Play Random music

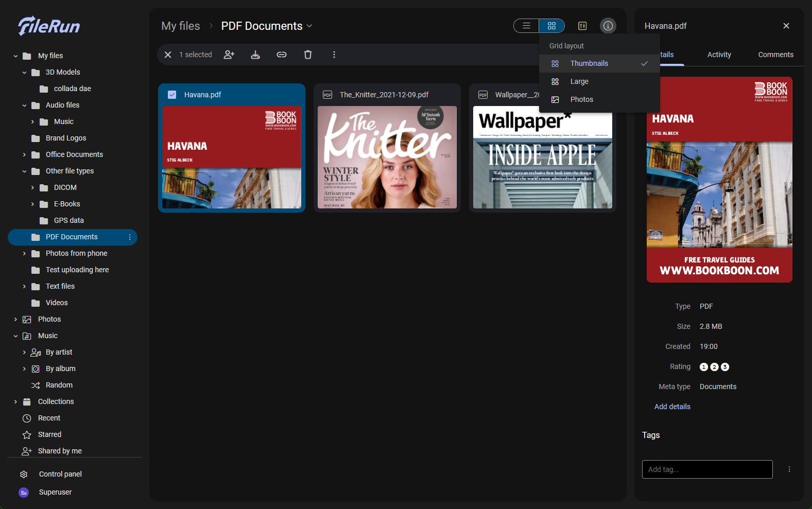point(59,385)
